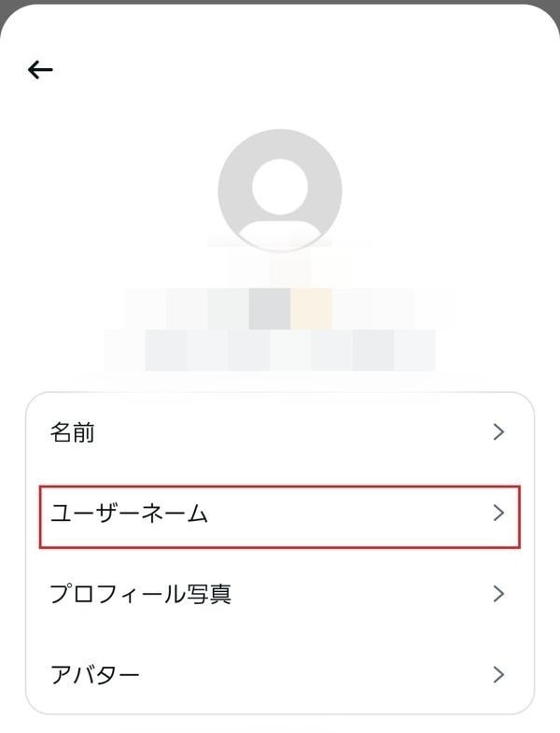The image size is (560, 733).
Task: Click the chevron beside ユーザーネーム
Action: [x=498, y=513]
